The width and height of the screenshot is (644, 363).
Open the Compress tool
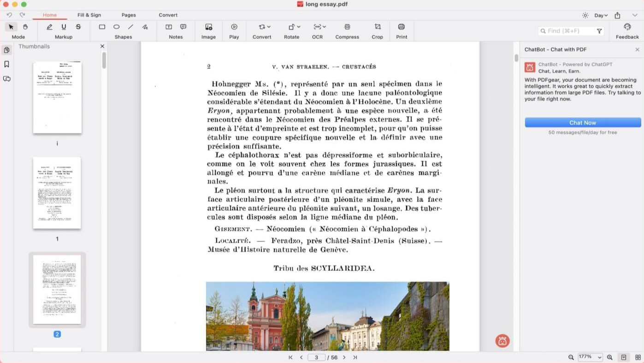(x=347, y=27)
